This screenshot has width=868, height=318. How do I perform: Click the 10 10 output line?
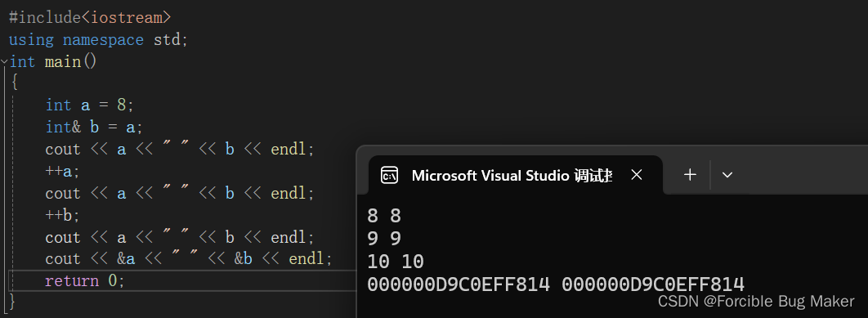point(396,262)
